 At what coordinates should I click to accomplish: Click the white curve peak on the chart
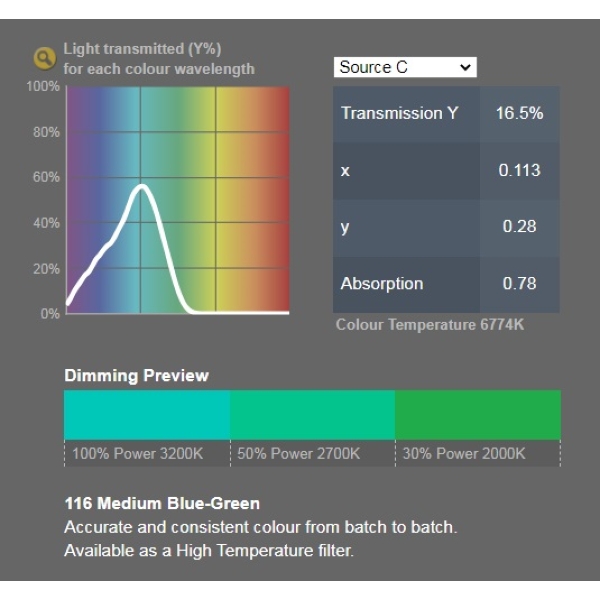142,187
